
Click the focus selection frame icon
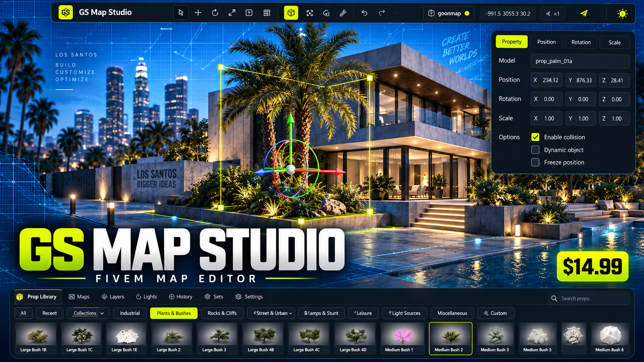click(310, 13)
